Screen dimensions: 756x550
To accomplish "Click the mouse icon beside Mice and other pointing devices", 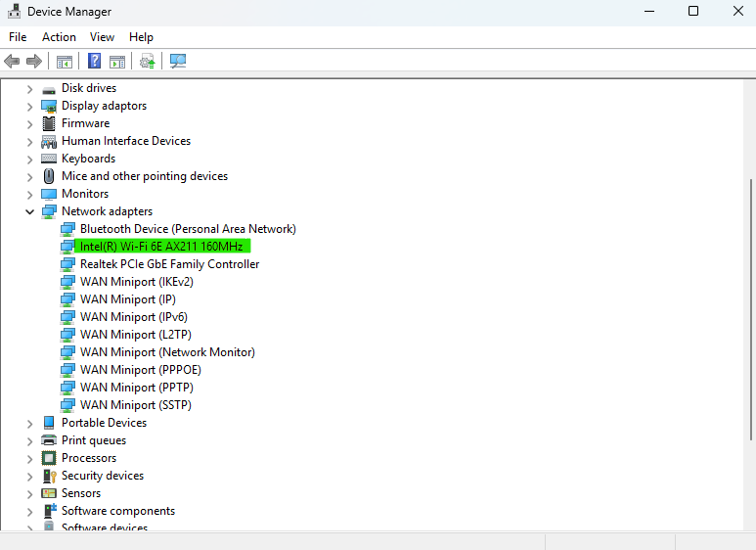I will pos(49,176).
